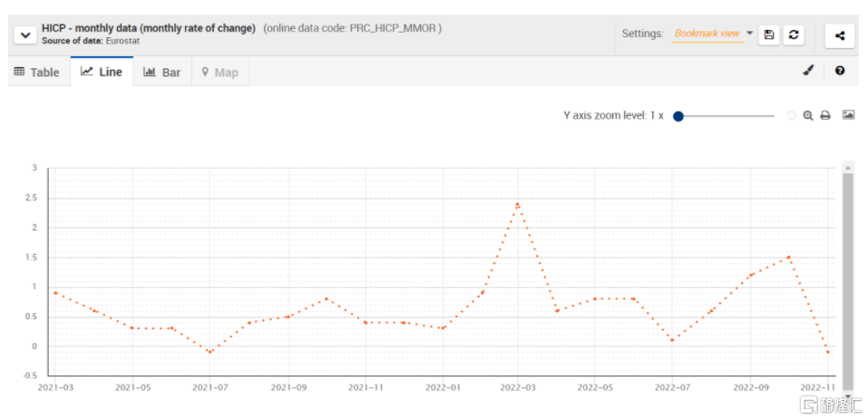Click the dropdown arrow beside Bookmark view
The image size is (868, 420).
(750, 34)
